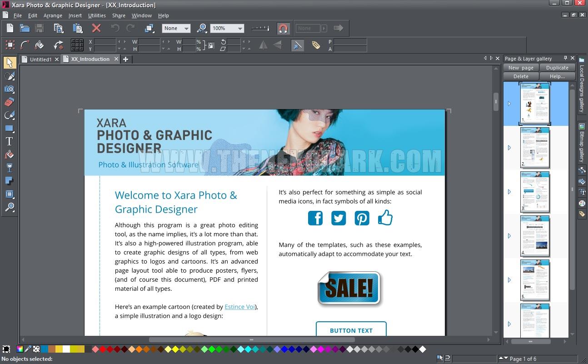Click the no-color checkered swatch

coord(36,349)
